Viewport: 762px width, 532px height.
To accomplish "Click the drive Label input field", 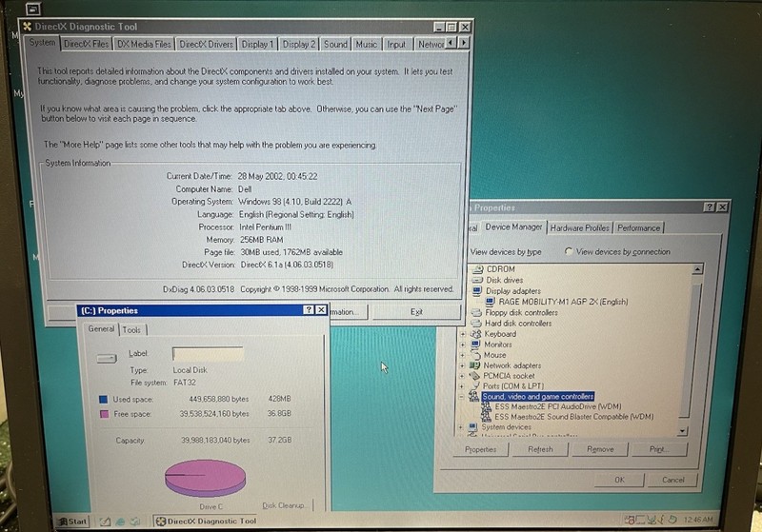I will pyautogui.click(x=208, y=354).
